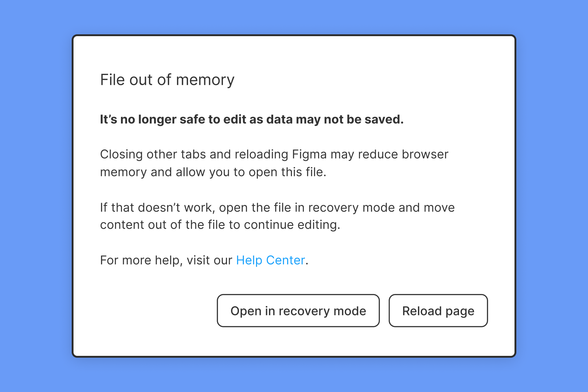Click the File out of memory dialog title
588x392 pixels.
(x=167, y=80)
